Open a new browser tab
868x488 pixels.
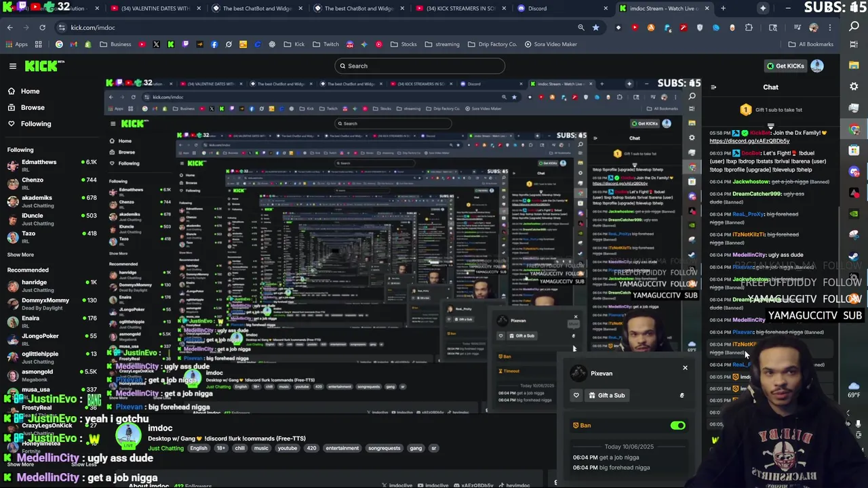click(723, 8)
